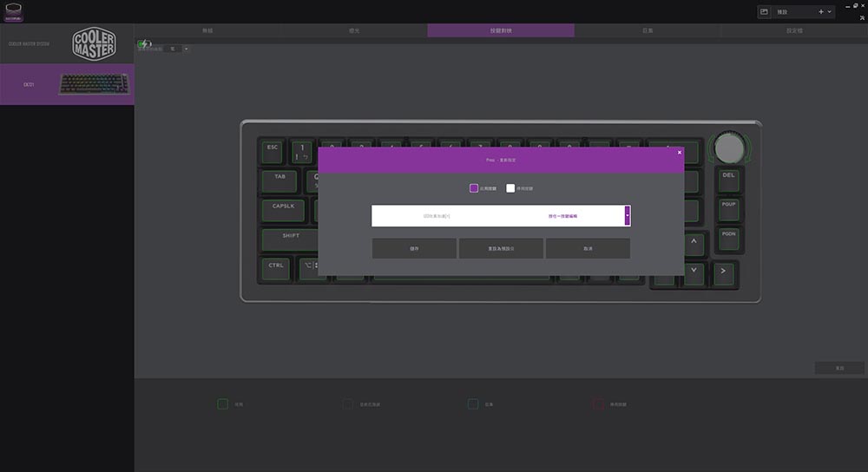Screen dimensions: 868x472
Task: Click the middle reset-to-default button in dialog
Action: (501, 248)
